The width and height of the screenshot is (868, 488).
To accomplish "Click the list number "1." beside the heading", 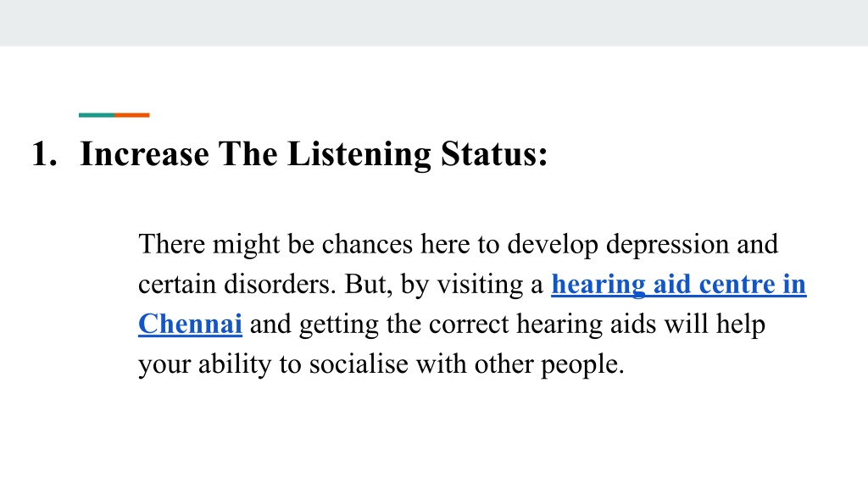I will coord(44,154).
